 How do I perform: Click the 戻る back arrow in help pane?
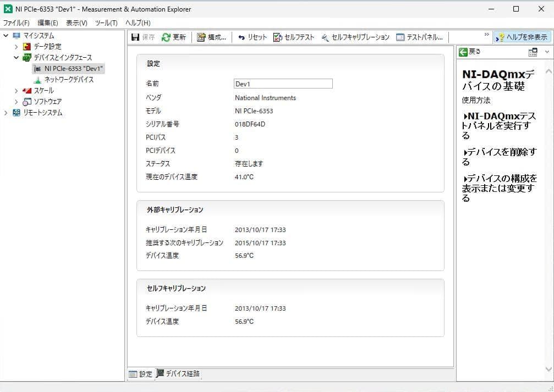[x=463, y=52]
